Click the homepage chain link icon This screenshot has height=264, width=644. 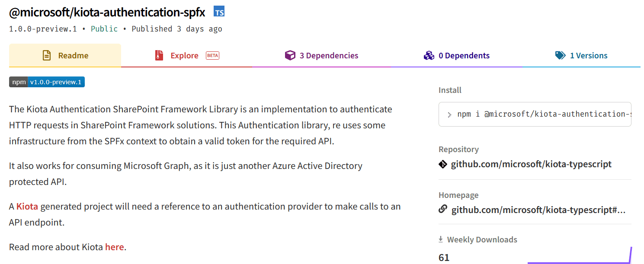(x=443, y=210)
